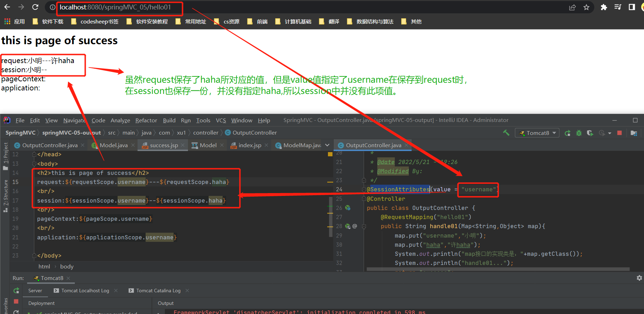The width and height of the screenshot is (644, 314).
Task: Open the browser media control icon
Action: 618,7
